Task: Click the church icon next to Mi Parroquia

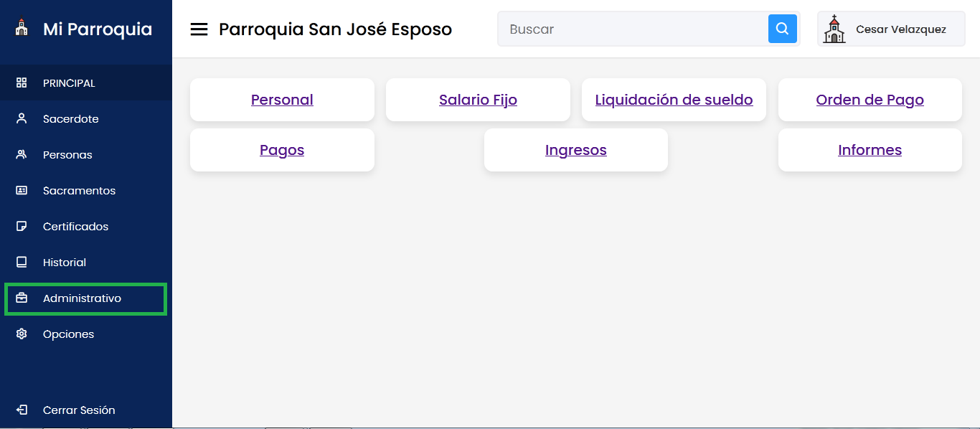Action: coord(22,29)
